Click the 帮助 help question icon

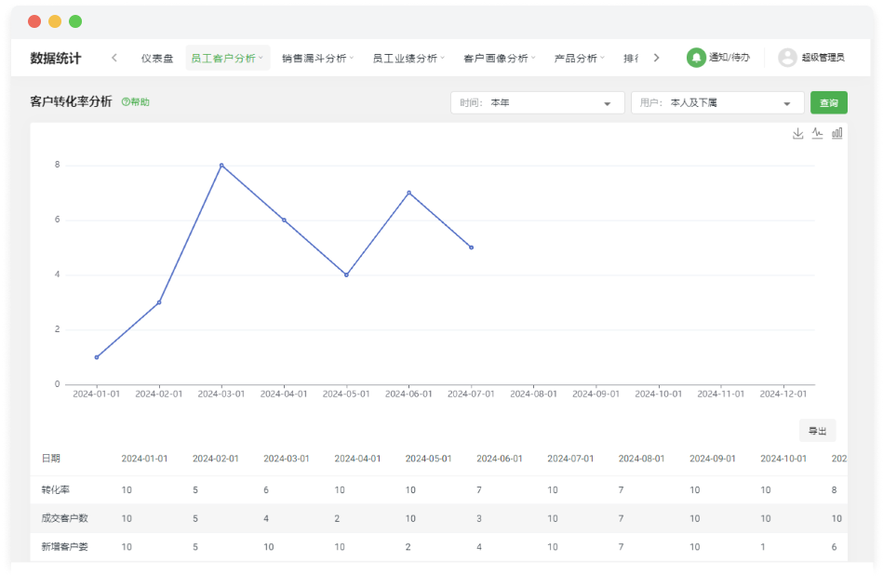click(126, 102)
